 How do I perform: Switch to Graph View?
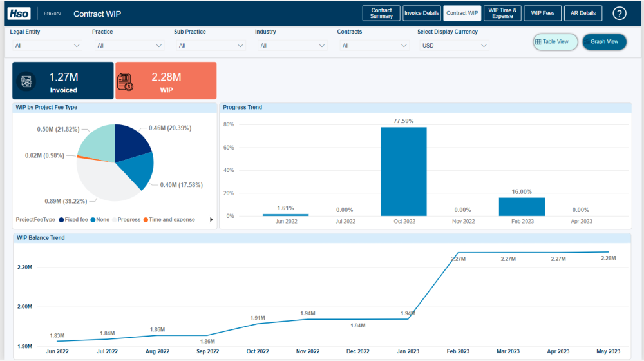tap(604, 42)
